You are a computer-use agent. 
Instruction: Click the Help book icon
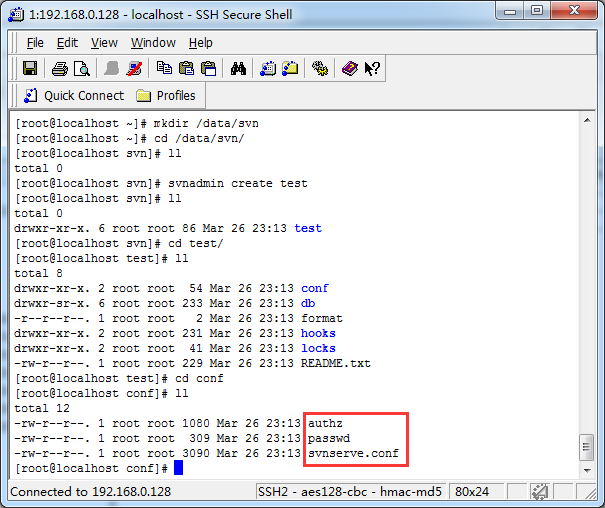click(350, 69)
